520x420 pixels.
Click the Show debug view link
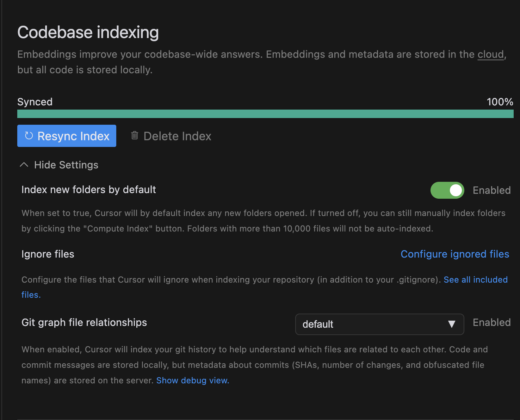click(193, 381)
